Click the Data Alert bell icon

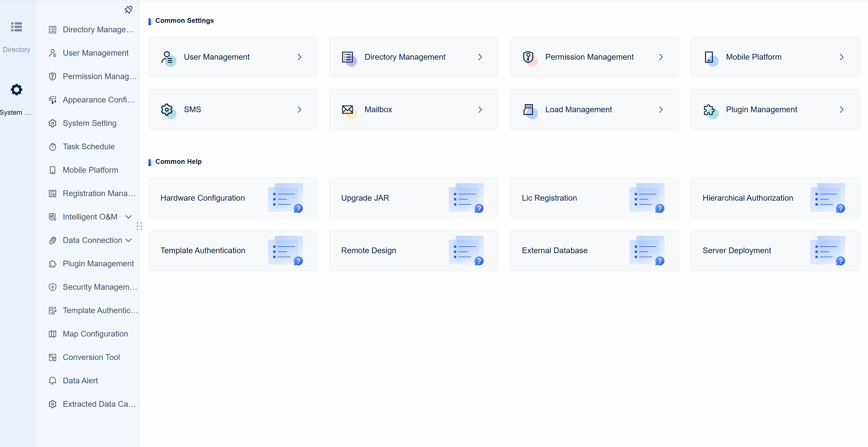(53, 381)
